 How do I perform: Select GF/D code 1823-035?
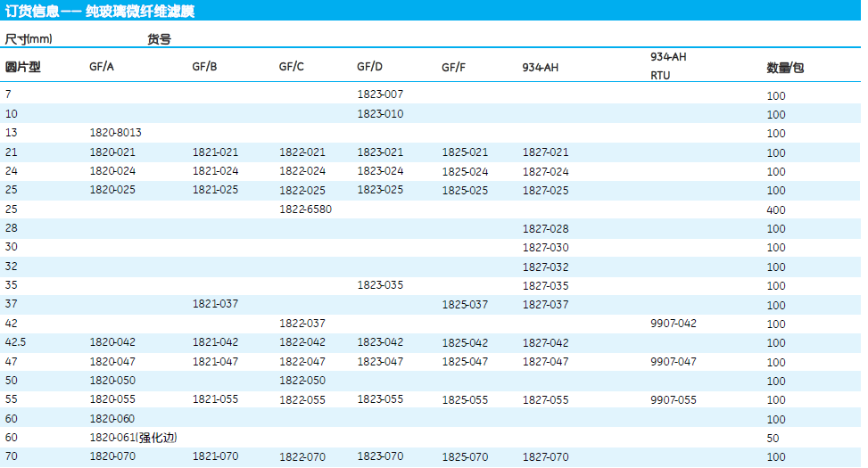[380, 285]
